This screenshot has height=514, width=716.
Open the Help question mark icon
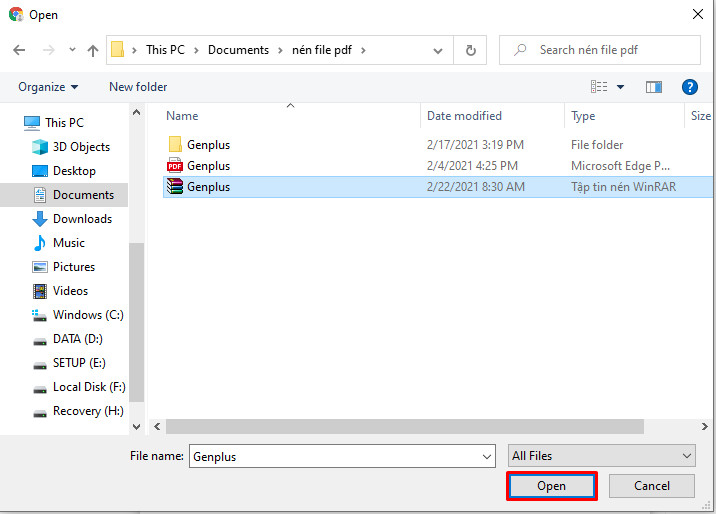(689, 87)
